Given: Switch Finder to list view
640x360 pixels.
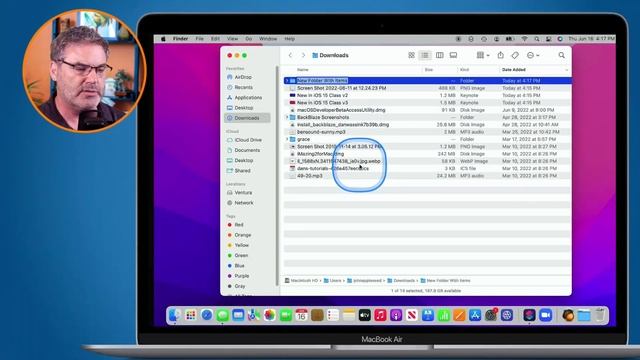Looking at the screenshot, I should coord(425,55).
